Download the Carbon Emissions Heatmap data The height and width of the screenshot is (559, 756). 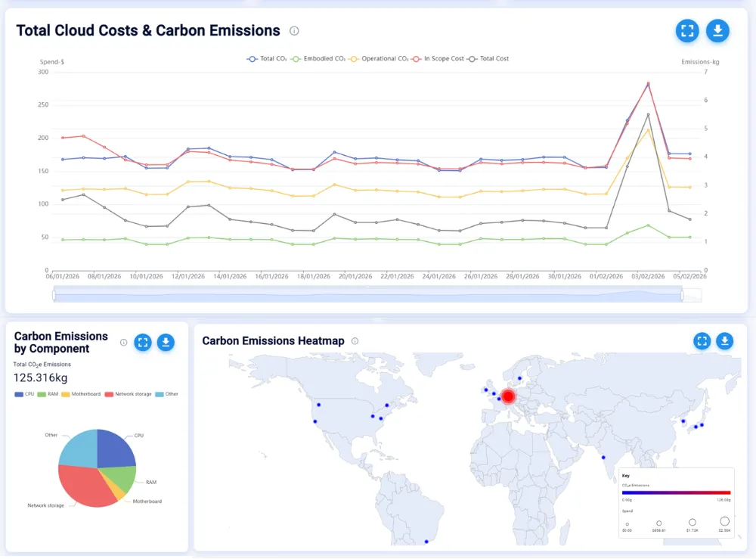(x=724, y=341)
